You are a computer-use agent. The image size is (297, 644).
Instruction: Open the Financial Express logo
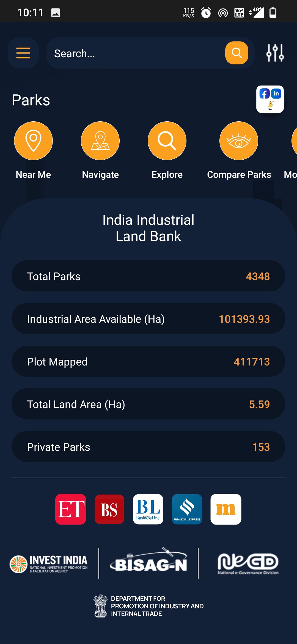click(187, 509)
